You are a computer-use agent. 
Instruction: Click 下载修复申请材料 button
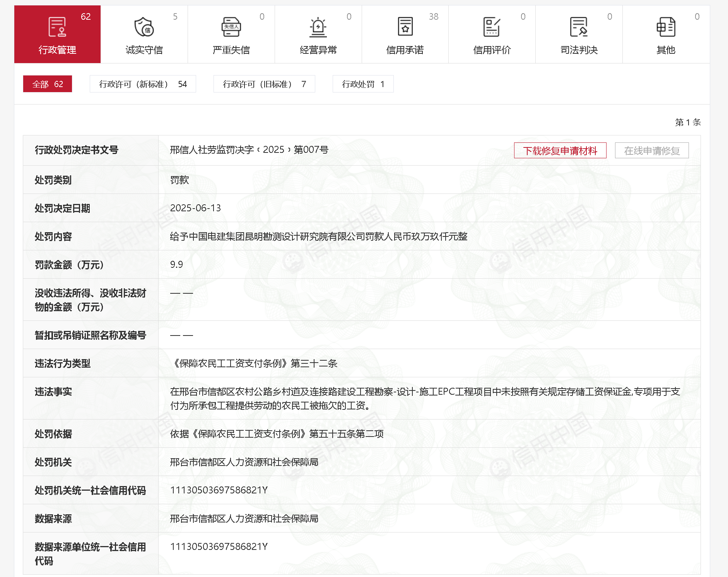pos(560,151)
